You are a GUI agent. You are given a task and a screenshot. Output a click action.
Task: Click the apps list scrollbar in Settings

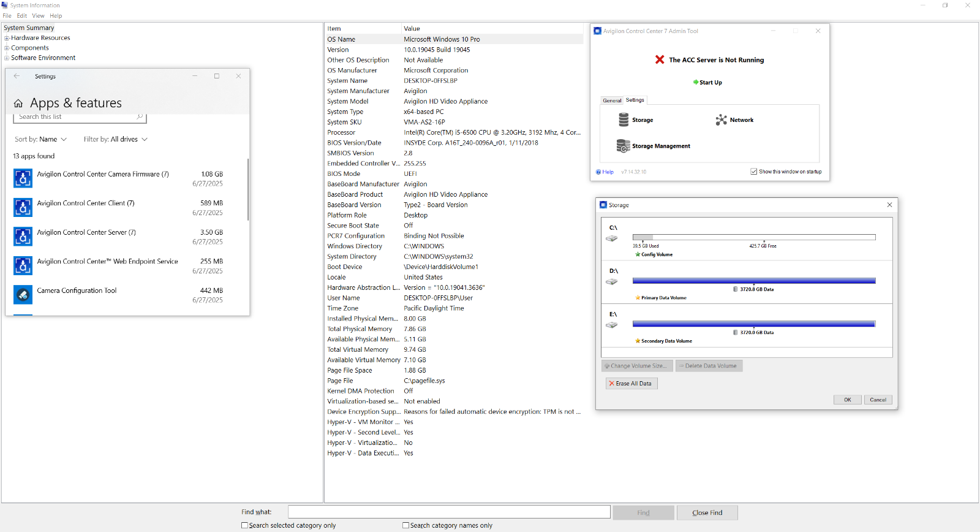[x=248, y=189]
